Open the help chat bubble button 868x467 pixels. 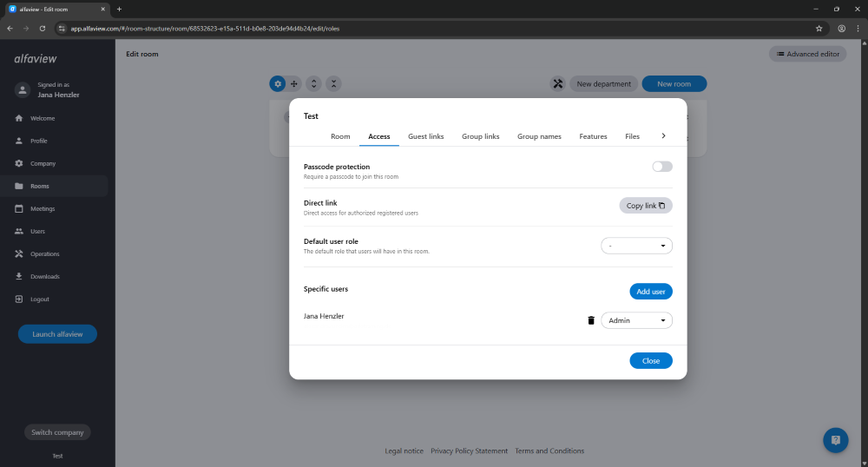(835, 440)
